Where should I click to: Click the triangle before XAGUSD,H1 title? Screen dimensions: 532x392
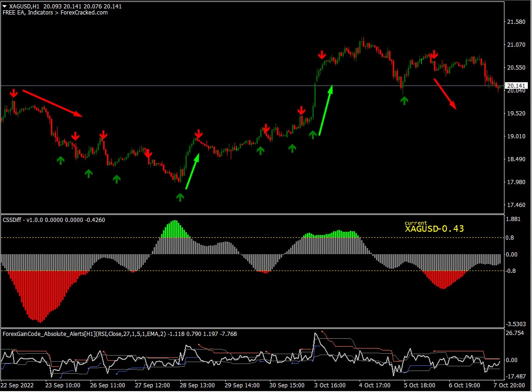tap(4, 7)
